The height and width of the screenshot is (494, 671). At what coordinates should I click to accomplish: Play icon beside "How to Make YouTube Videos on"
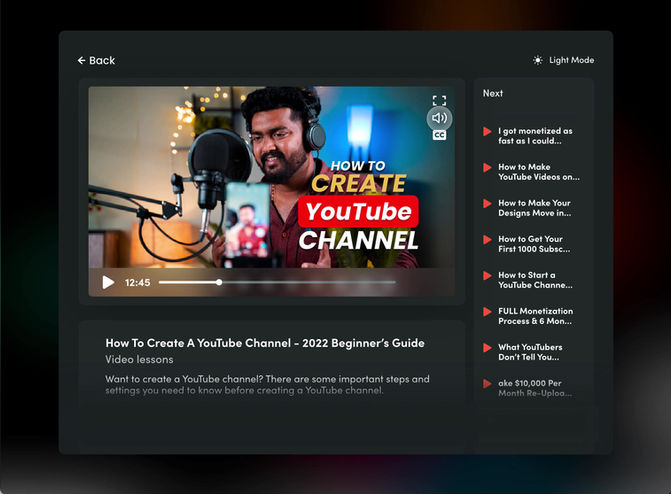tap(487, 167)
